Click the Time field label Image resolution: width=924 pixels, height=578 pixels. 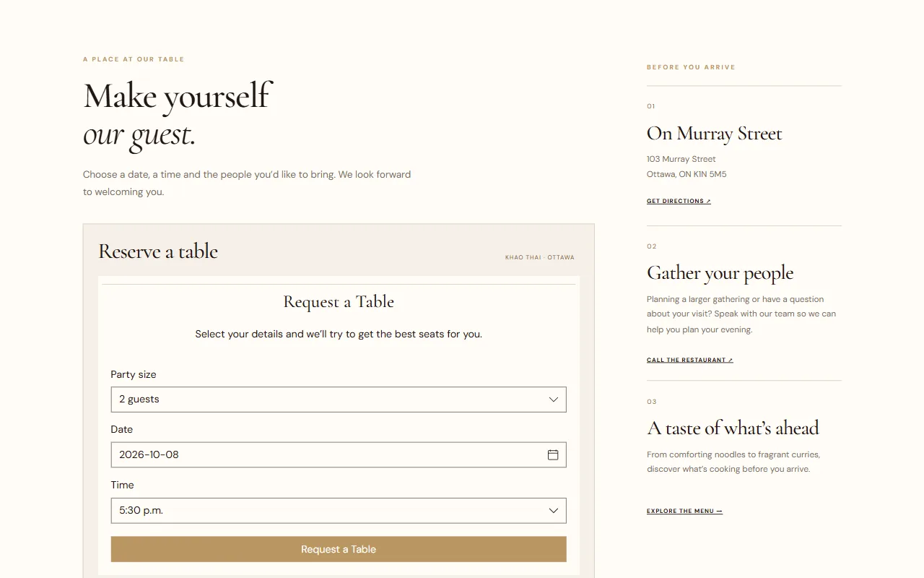tap(122, 485)
